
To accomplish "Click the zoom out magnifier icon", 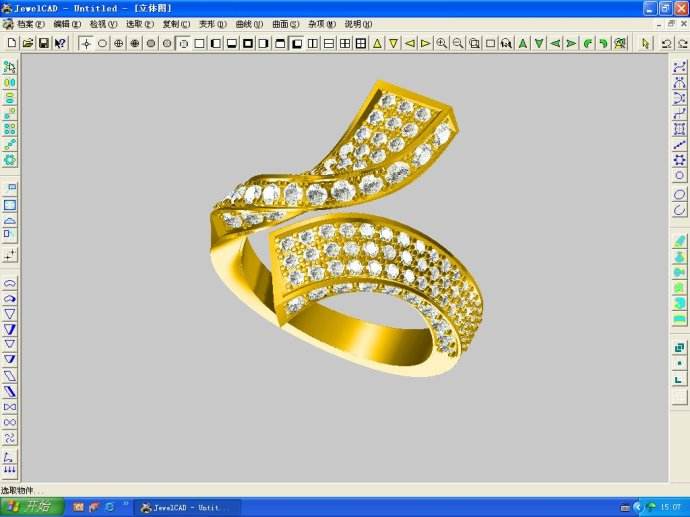I will (458, 43).
